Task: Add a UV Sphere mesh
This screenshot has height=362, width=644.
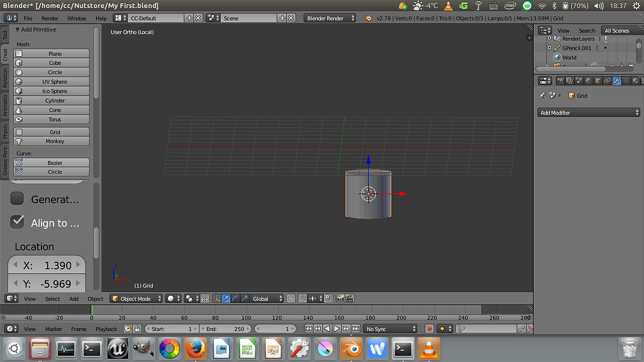Action: point(52,82)
